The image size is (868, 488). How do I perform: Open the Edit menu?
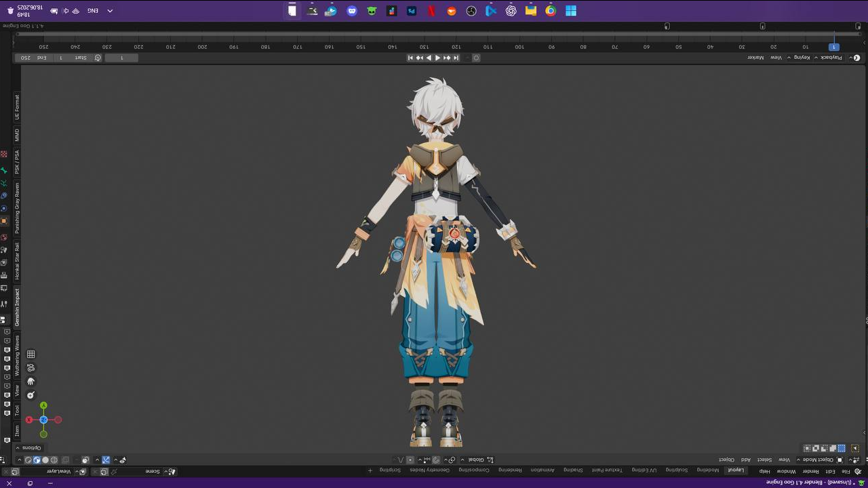pyautogui.click(x=831, y=471)
